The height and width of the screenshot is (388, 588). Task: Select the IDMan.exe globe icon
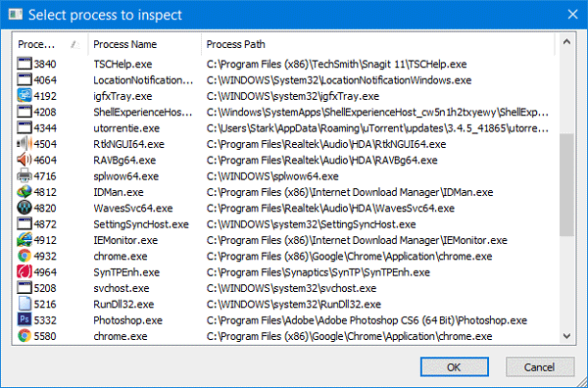[x=24, y=192]
